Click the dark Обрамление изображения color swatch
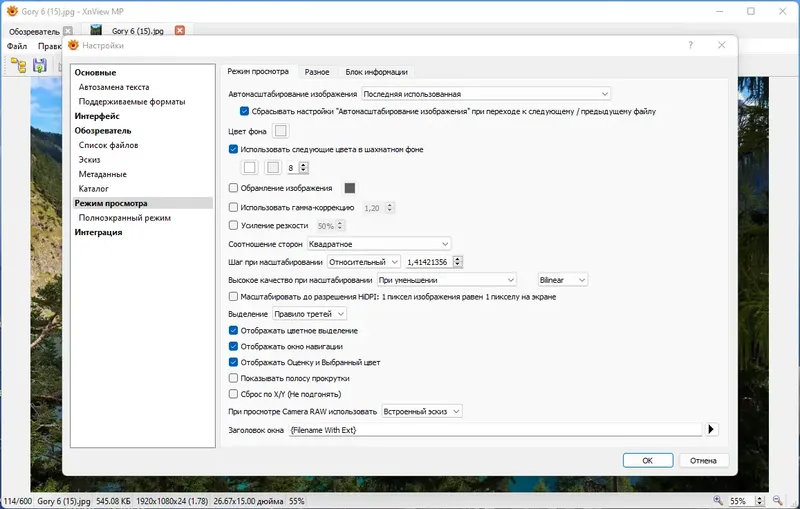Viewport: 800px width, 509px height. (349, 188)
